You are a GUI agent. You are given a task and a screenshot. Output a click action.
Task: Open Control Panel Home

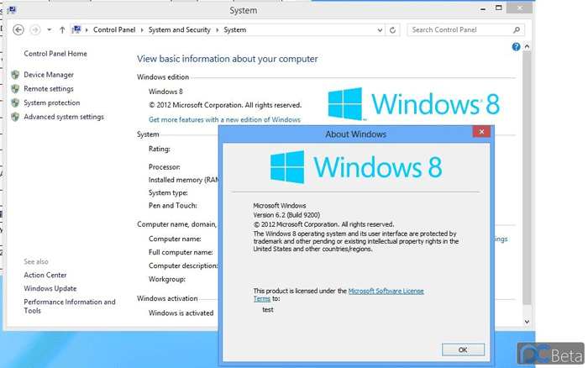coord(55,54)
